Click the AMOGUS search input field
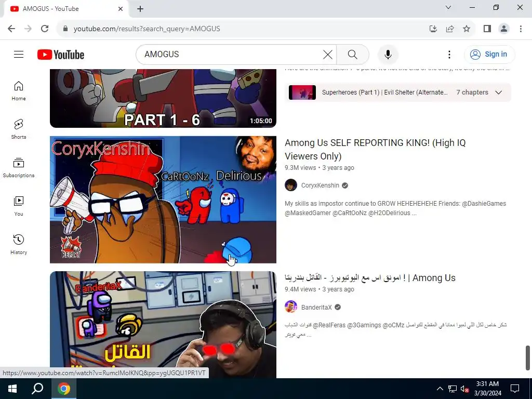 [x=231, y=54]
